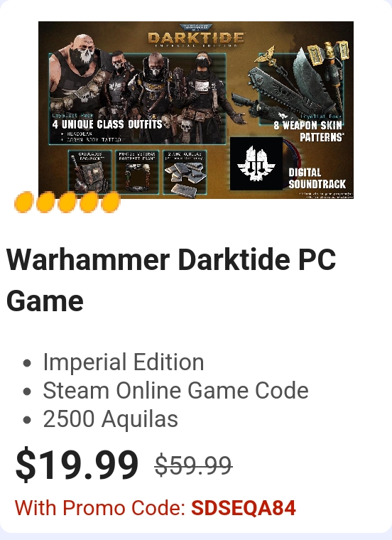
Task: Select the portrait frame thumbnail
Action: pyautogui.click(x=137, y=172)
